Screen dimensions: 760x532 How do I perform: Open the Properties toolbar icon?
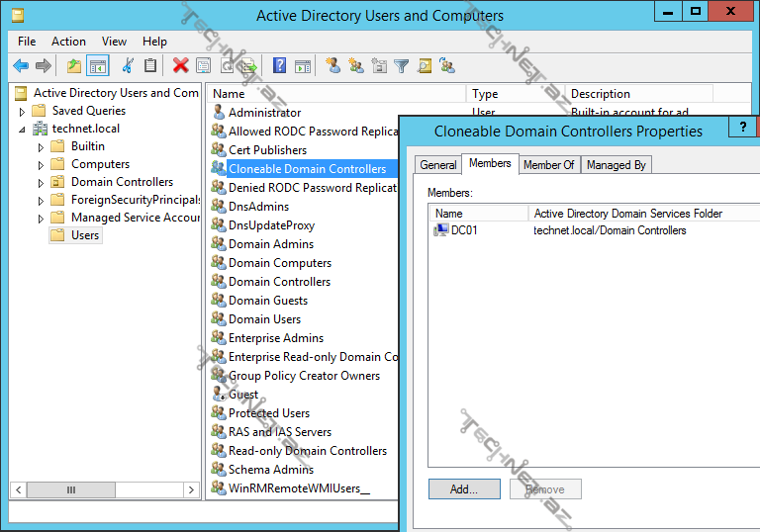[203, 65]
